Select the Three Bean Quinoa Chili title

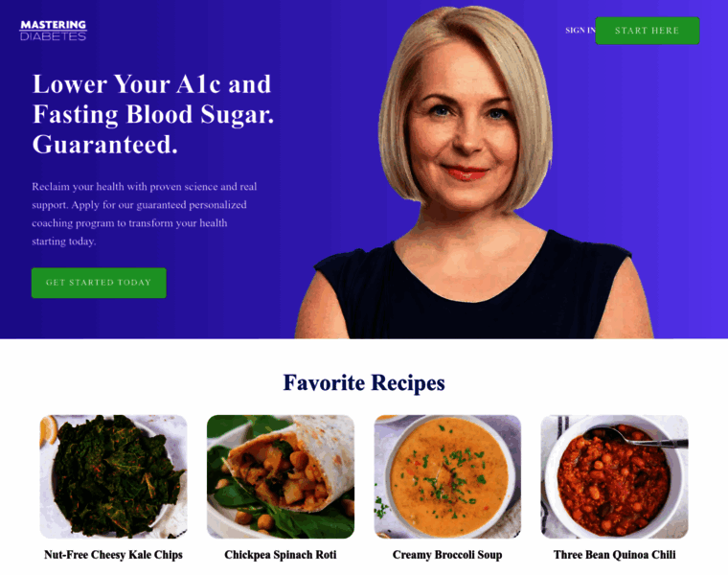614,555
